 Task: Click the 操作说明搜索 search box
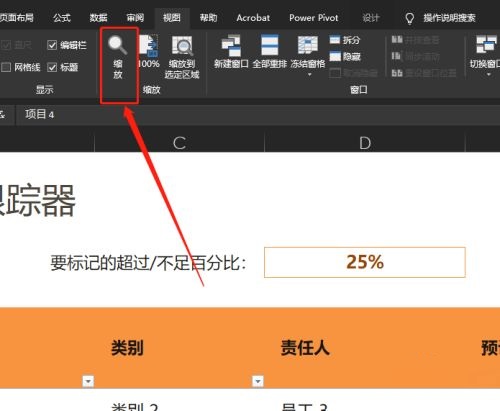(x=449, y=18)
